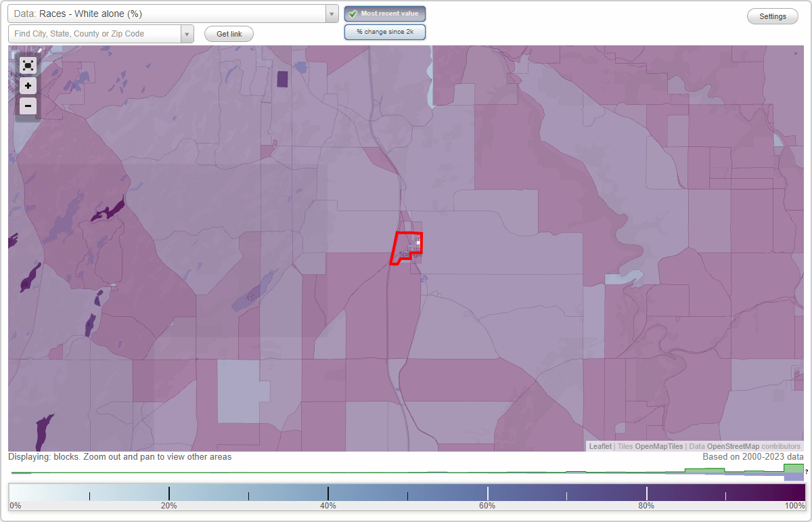Screen dimensions: 812x522
Task: Open the Settings panel
Action: click(772, 16)
